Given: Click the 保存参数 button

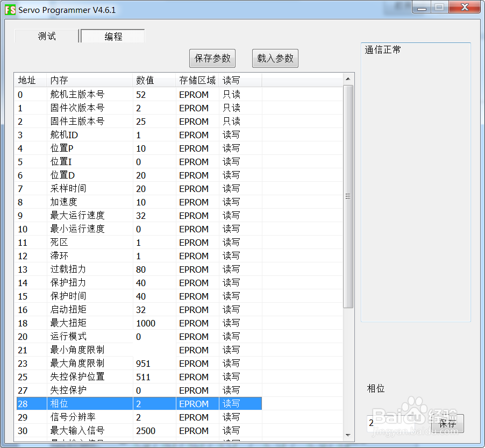Looking at the screenshot, I should tap(212, 58).
